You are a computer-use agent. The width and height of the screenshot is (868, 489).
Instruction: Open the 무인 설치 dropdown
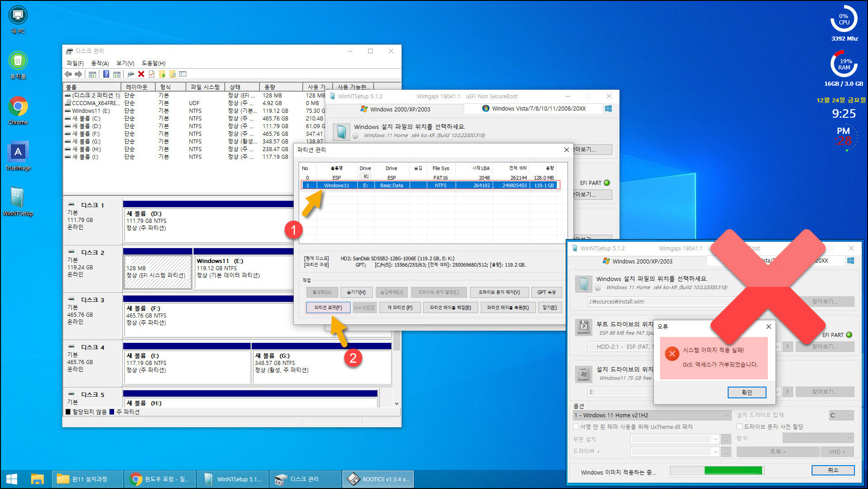click(x=675, y=439)
